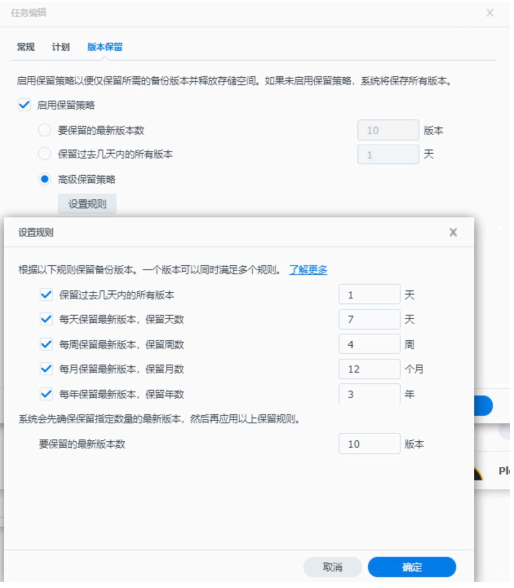The width and height of the screenshot is (514, 588).
Task: Click the 设置规则 button
Action: pyautogui.click(x=87, y=204)
